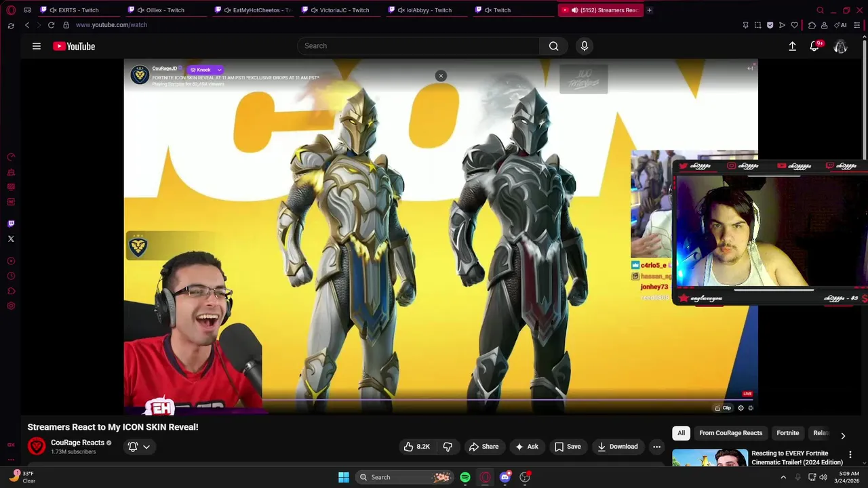The image size is (868, 488).
Task: Open sidebar Settings gear icon
Action: coord(11,306)
